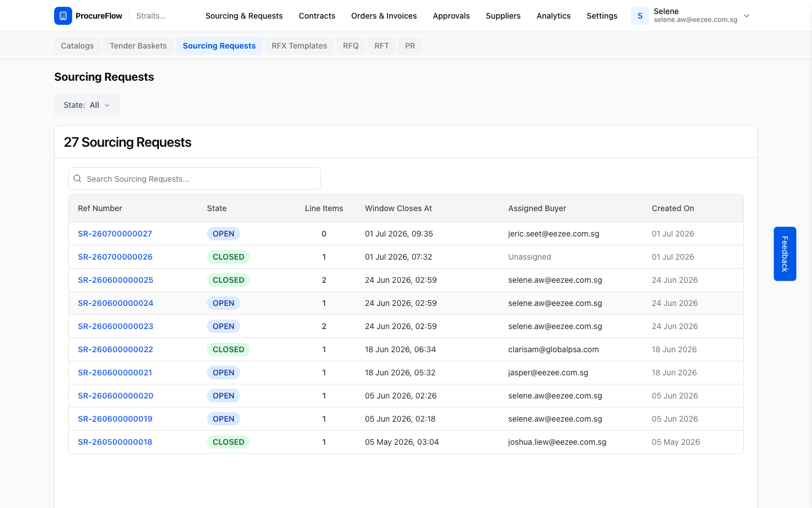Open request SR-260500000018

pyautogui.click(x=115, y=442)
